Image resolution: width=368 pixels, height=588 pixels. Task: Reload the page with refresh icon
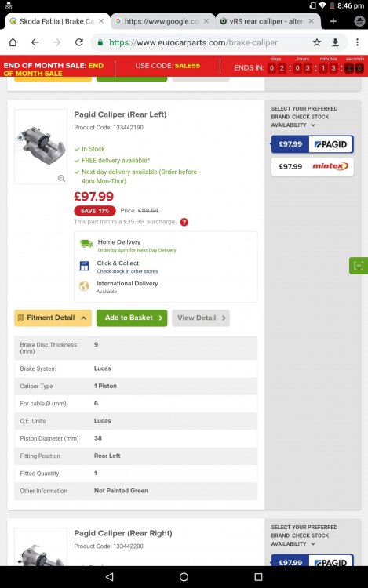pos(78,42)
